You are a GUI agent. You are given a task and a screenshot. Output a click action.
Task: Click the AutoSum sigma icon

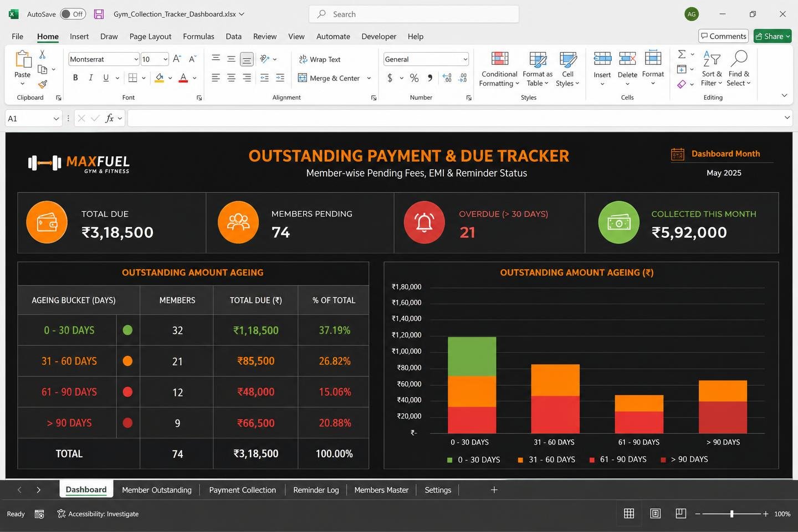click(682, 54)
